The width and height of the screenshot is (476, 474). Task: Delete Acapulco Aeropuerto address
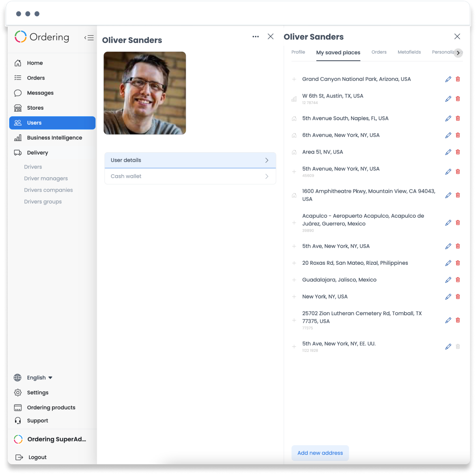coord(458,223)
